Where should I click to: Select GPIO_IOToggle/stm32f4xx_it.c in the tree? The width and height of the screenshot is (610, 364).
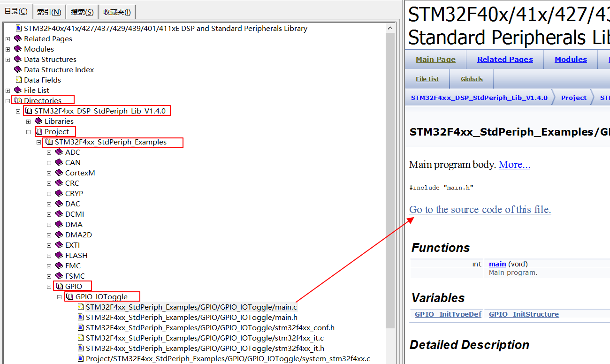[x=205, y=338]
